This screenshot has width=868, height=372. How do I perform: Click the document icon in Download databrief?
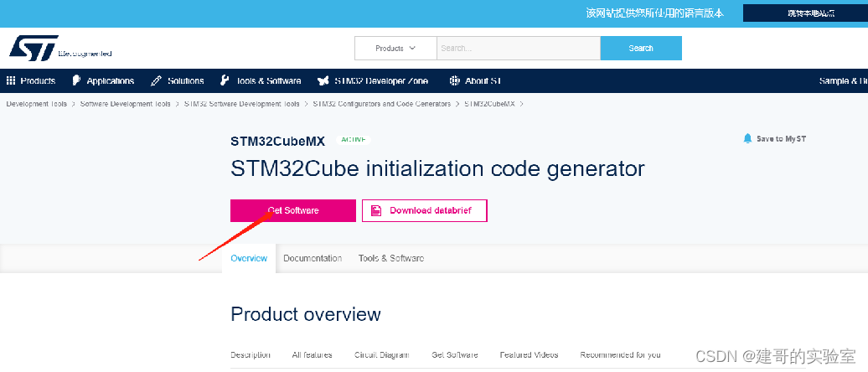tap(376, 210)
